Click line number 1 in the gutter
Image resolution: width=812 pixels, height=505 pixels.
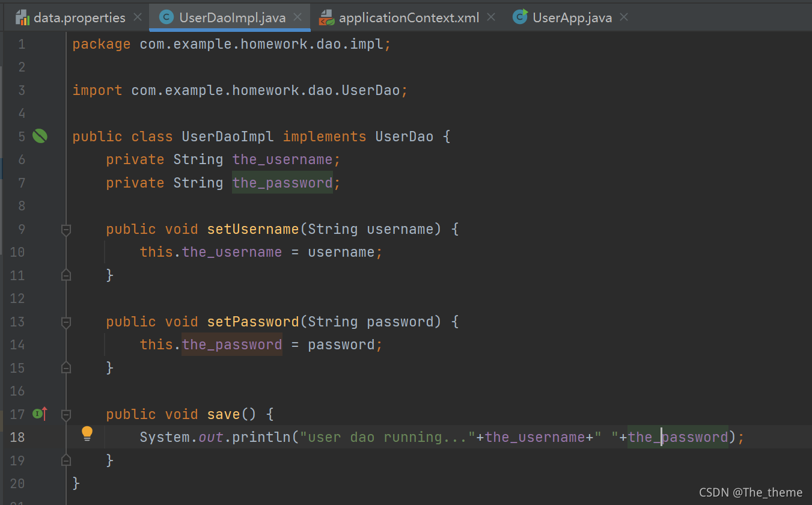(x=22, y=44)
